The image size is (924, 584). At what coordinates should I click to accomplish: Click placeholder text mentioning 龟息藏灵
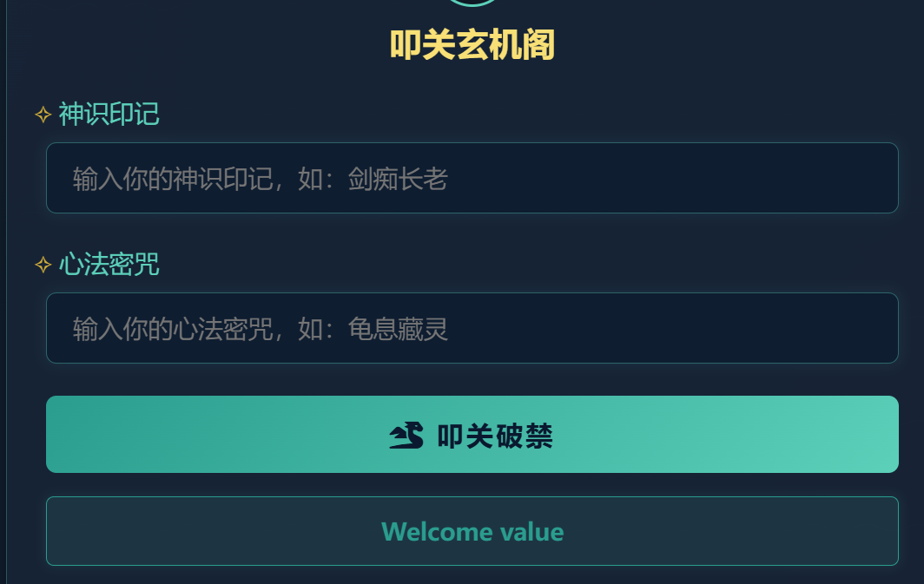coord(261,330)
